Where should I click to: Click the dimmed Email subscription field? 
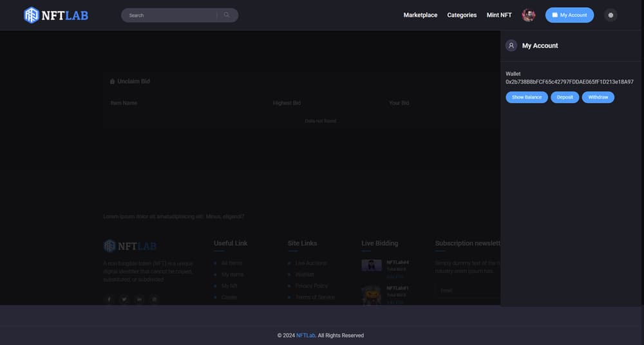468,291
